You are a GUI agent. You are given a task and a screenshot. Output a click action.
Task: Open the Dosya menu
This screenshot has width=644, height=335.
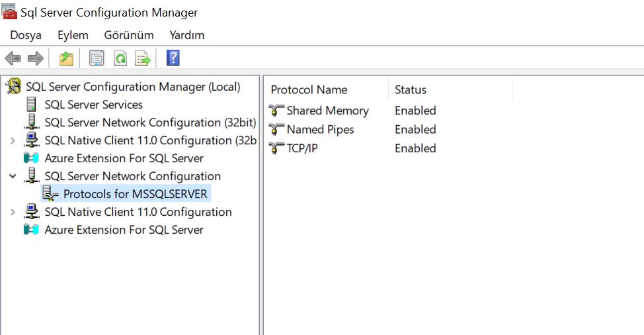pos(26,35)
